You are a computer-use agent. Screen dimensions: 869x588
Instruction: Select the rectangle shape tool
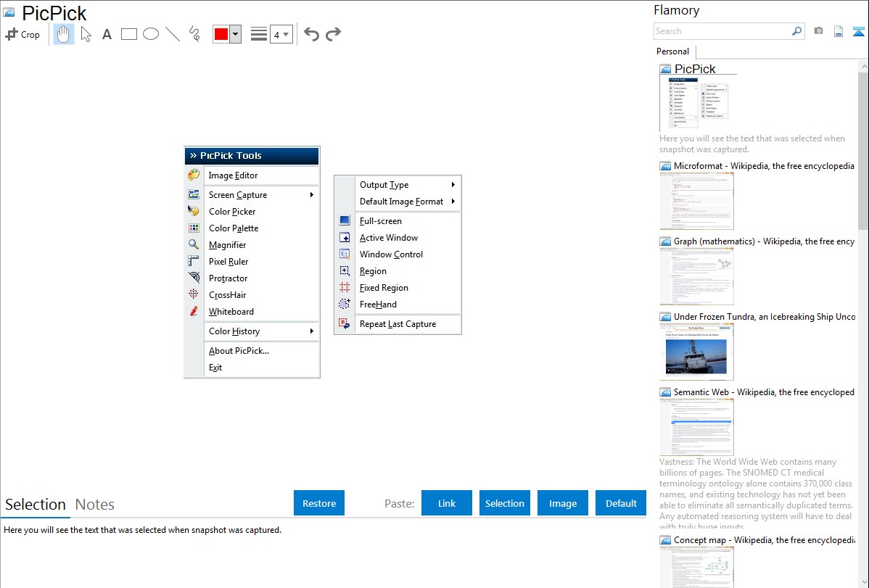128,34
